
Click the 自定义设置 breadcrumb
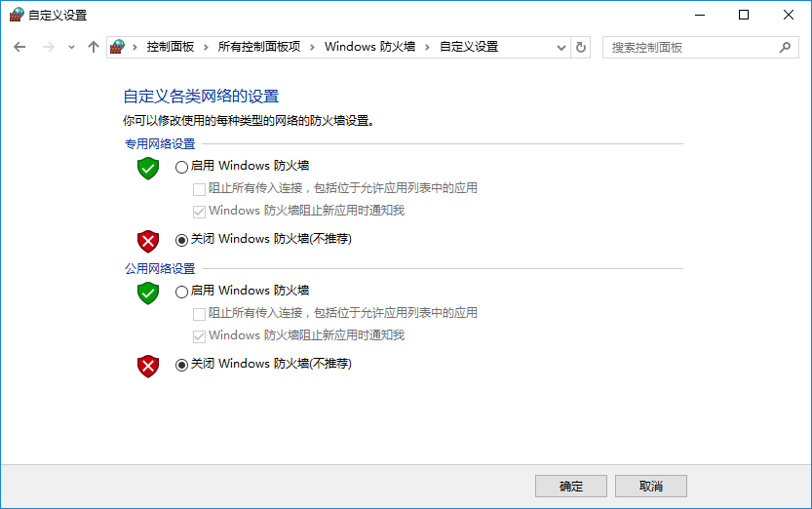tap(469, 47)
